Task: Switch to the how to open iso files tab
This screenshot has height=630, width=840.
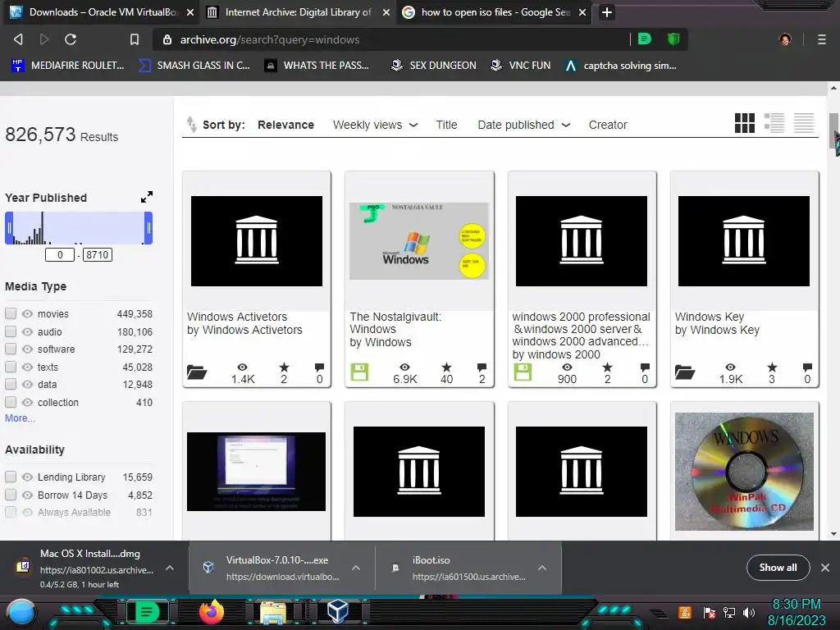Action: (x=495, y=12)
